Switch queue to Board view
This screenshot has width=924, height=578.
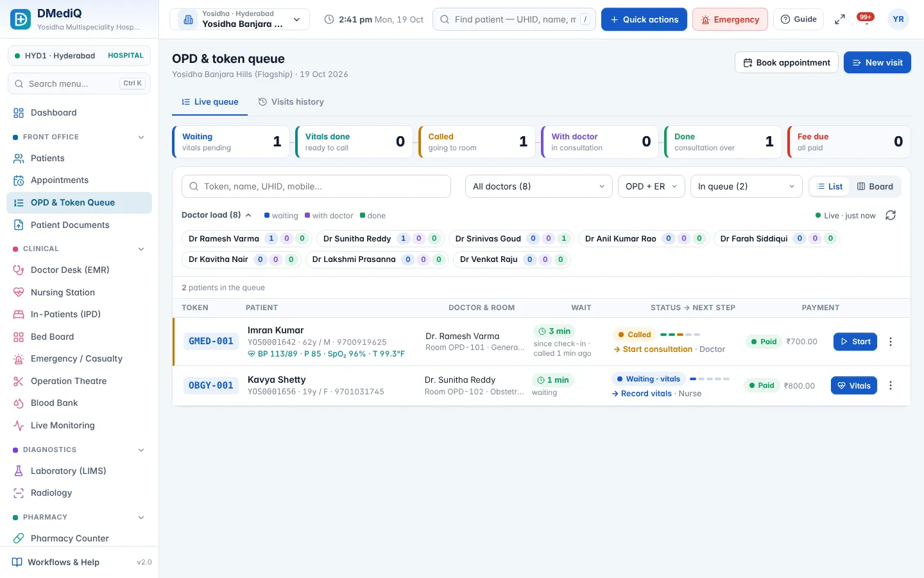point(875,186)
